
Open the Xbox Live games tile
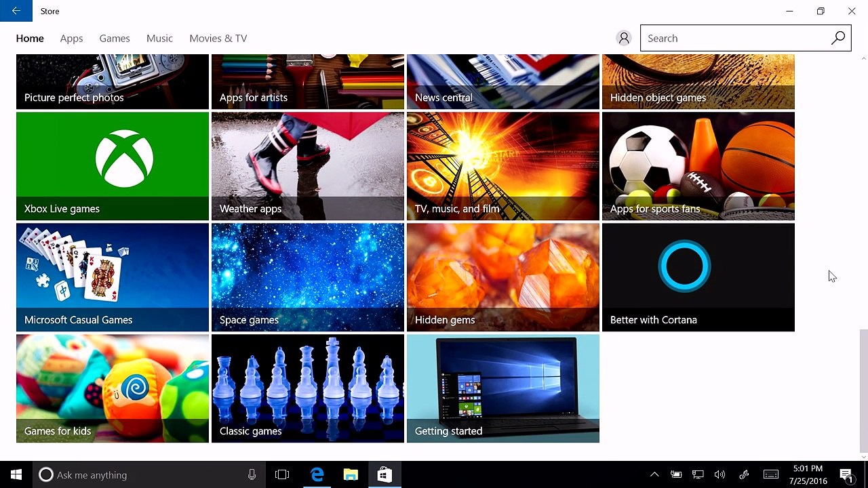point(113,166)
